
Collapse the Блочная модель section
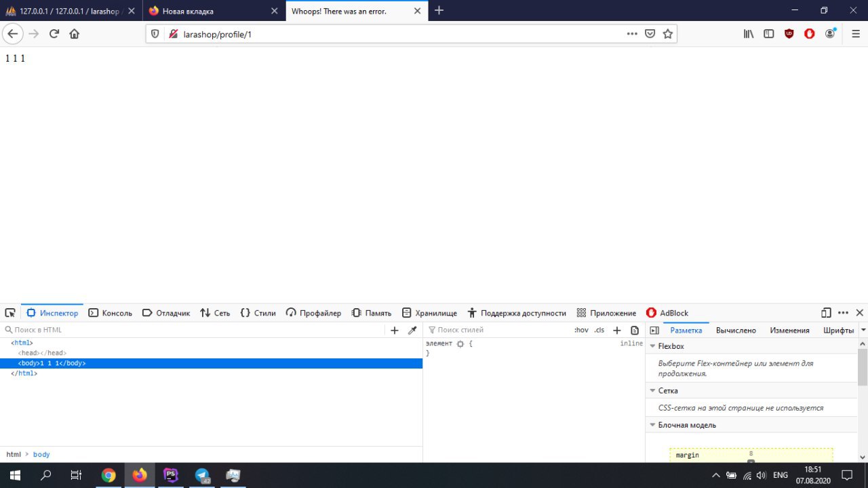[x=653, y=425]
